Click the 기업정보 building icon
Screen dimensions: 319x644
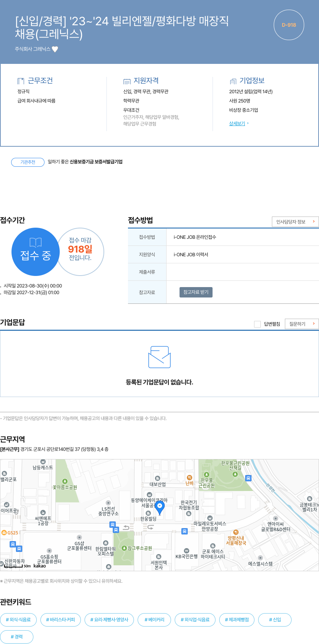coord(233,81)
